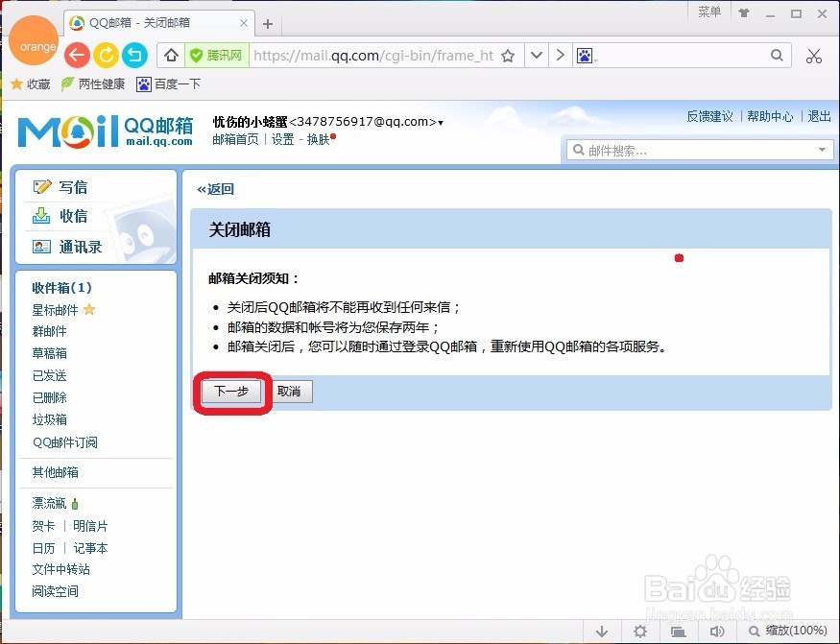840x644 pixels.
Task: Expand the mail search dropdown arrow
Action: (822, 150)
